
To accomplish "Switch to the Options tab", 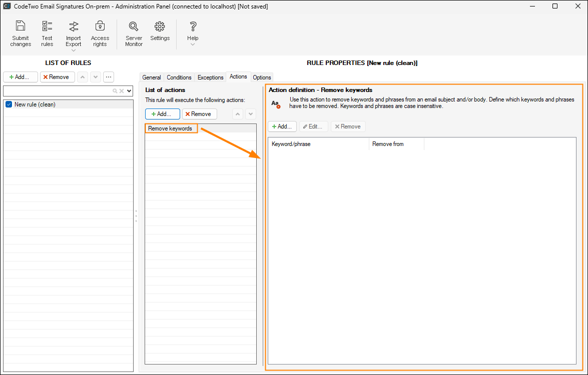I will [262, 77].
